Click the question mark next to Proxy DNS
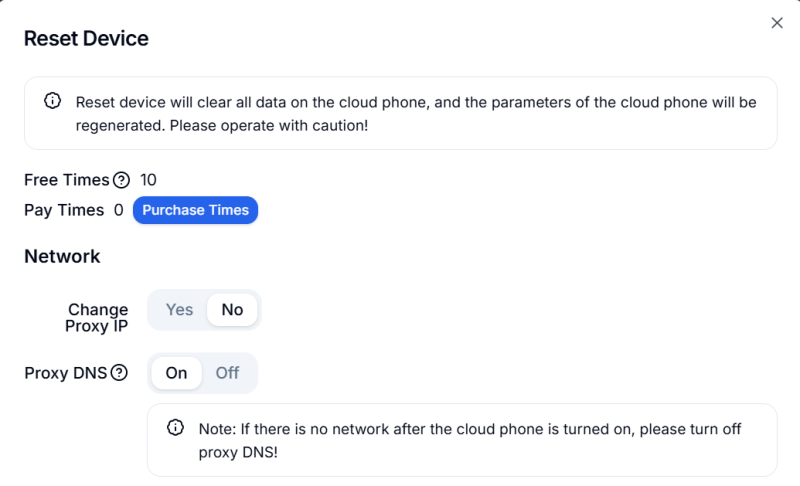The image size is (800, 486). pyautogui.click(x=119, y=373)
